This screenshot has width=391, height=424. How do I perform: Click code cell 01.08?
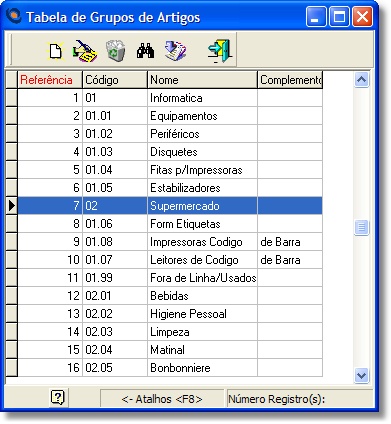(115, 242)
